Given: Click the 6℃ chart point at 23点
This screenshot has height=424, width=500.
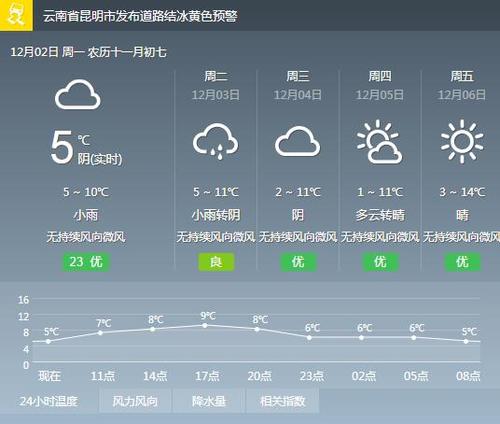Looking at the screenshot, I should pos(309,338).
